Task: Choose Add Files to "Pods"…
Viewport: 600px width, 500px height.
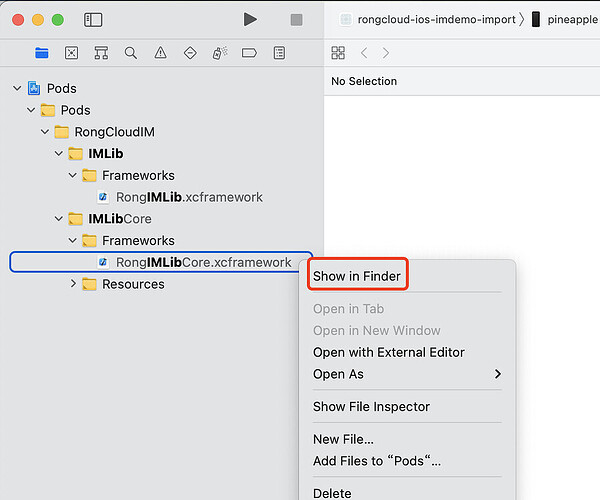Action: tap(377, 461)
